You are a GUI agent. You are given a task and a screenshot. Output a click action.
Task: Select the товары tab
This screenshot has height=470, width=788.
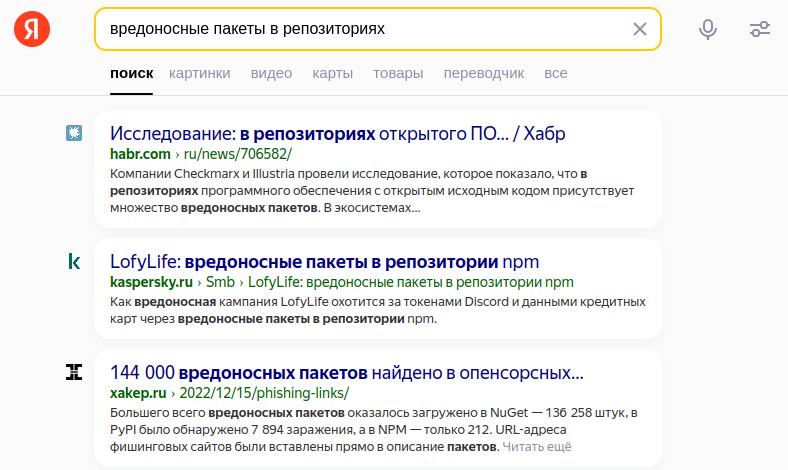point(398,73)
